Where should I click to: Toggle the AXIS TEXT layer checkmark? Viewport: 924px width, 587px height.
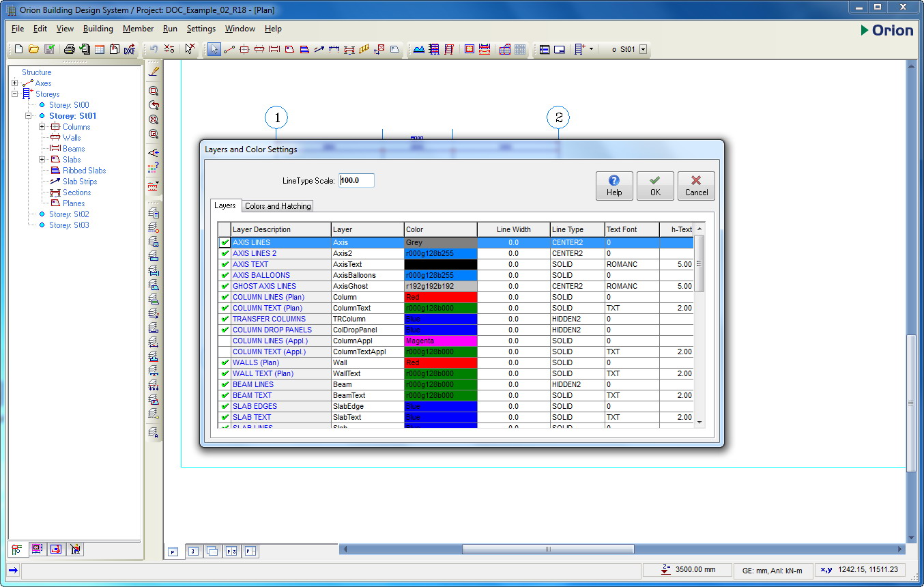coord(225,264)
